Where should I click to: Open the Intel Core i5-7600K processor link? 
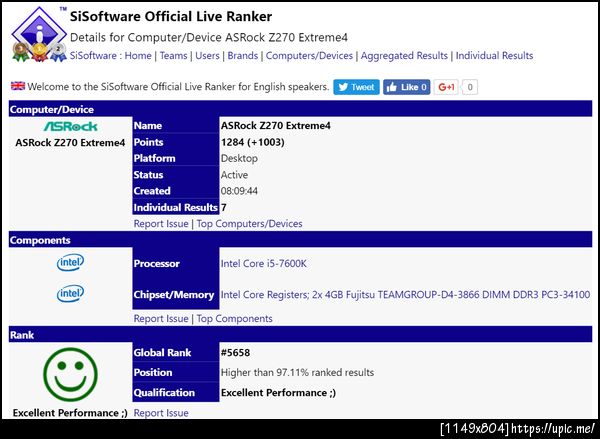pos(264,264)
